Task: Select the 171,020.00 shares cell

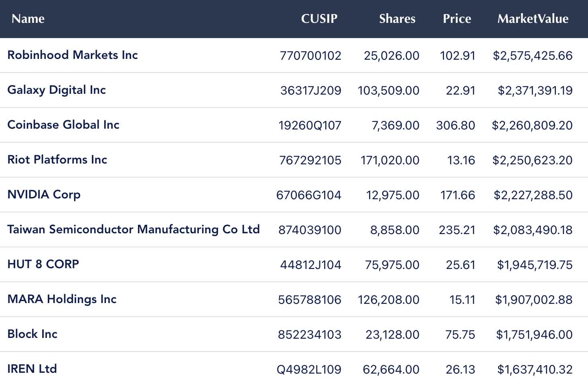Action: click(x=390, y=160)
